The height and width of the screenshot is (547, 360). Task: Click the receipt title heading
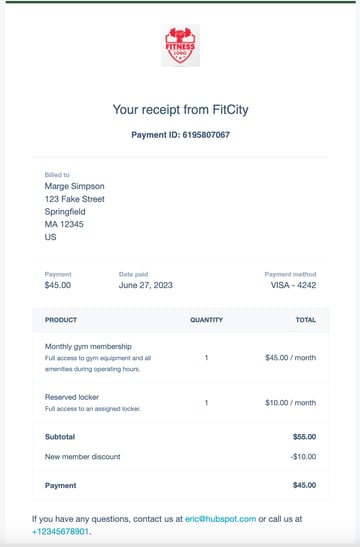[x=180, y=110]
